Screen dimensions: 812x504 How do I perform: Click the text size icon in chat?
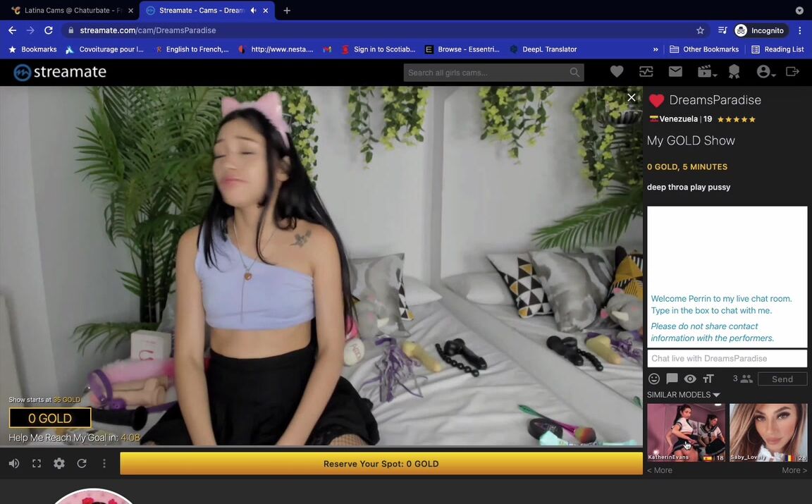(708, 379)
